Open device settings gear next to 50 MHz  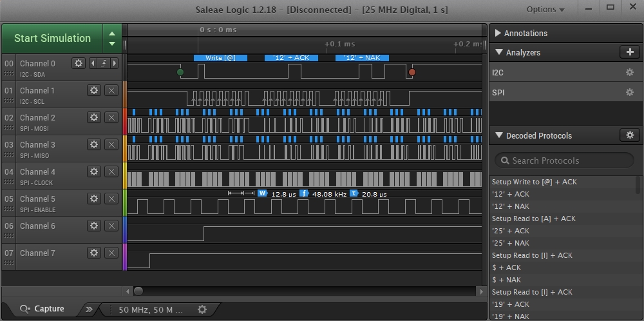[202, 309]
